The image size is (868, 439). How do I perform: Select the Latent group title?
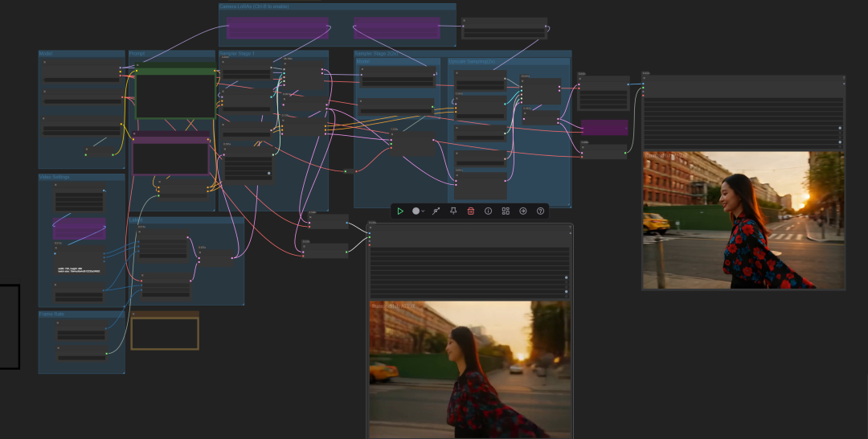pyautogui.click(x=136, y=219)
